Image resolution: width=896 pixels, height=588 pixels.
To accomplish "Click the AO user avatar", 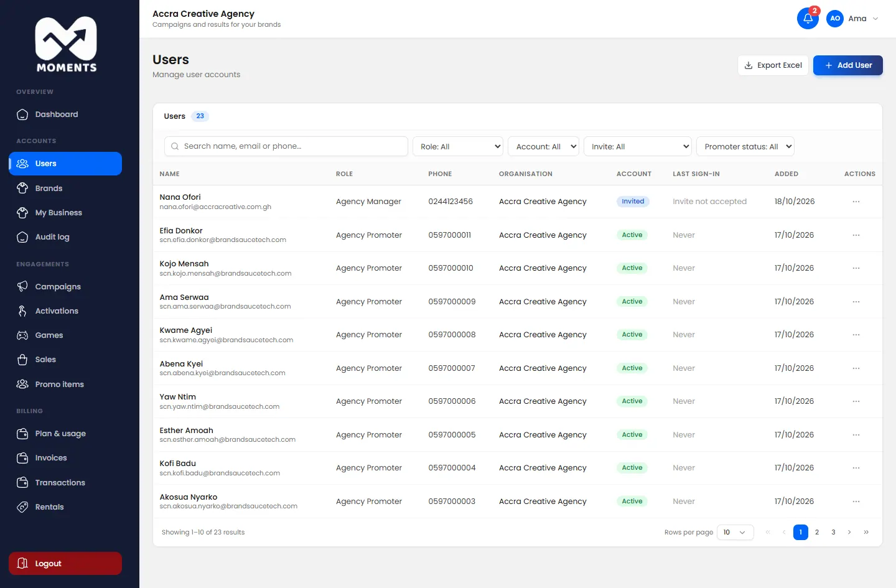I will (x=835, y=19).
